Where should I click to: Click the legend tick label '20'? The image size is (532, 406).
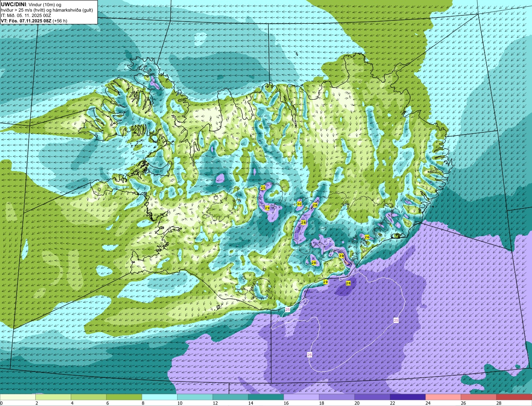click(x=356, y=403)
